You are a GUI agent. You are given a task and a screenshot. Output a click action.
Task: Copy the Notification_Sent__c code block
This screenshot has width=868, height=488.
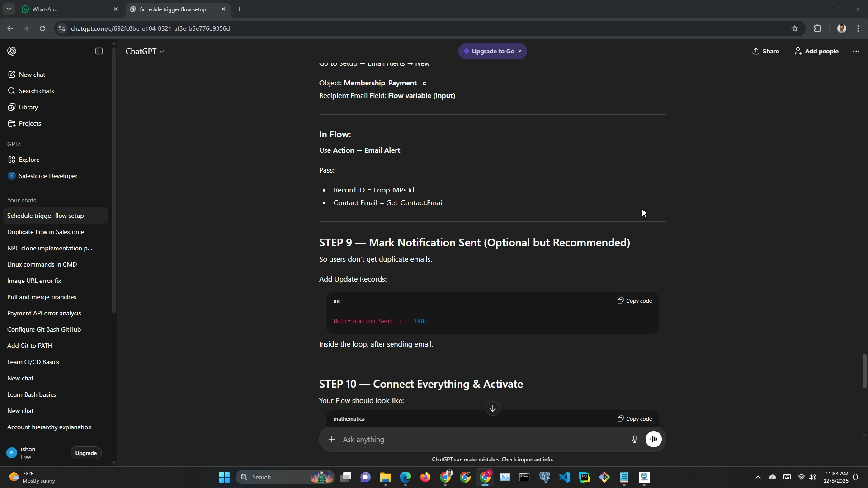tap(635, 301)
